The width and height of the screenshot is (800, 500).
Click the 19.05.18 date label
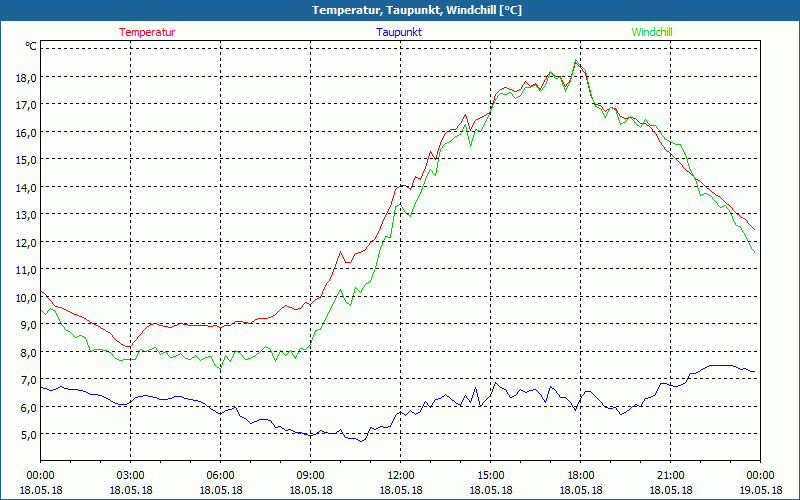(x=760, y=490)
